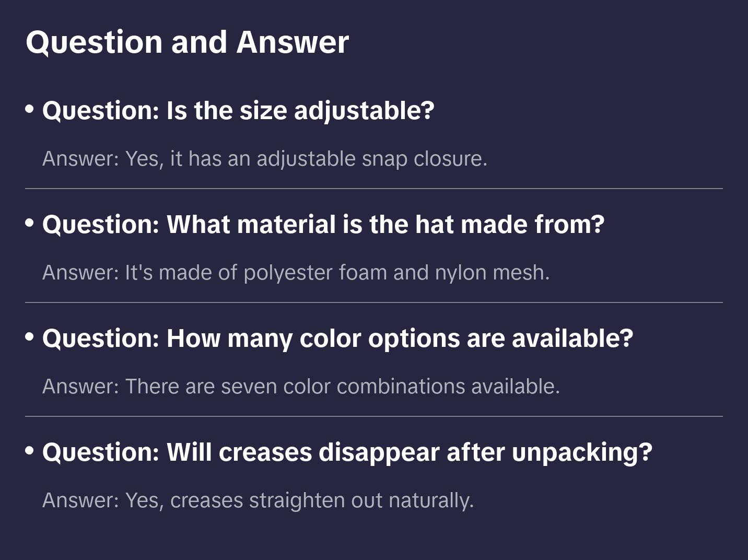Click the words 'adjustable snap closure' in the answer
The image size is (748, 560).
click(371, 159)
